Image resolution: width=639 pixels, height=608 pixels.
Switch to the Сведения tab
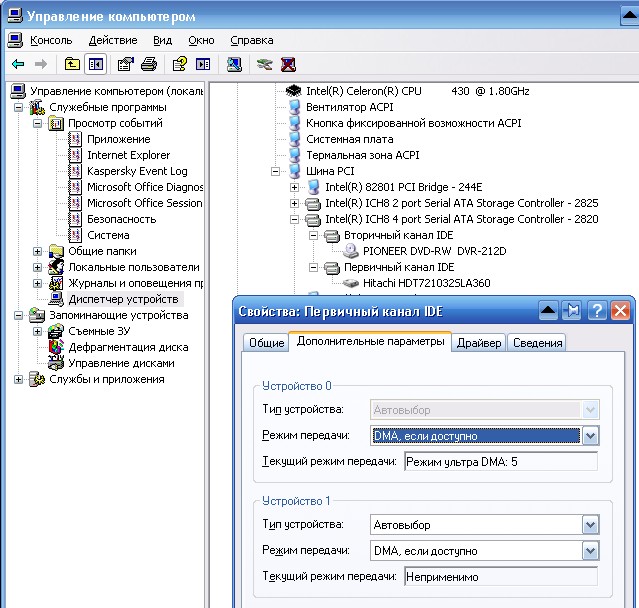537,343
